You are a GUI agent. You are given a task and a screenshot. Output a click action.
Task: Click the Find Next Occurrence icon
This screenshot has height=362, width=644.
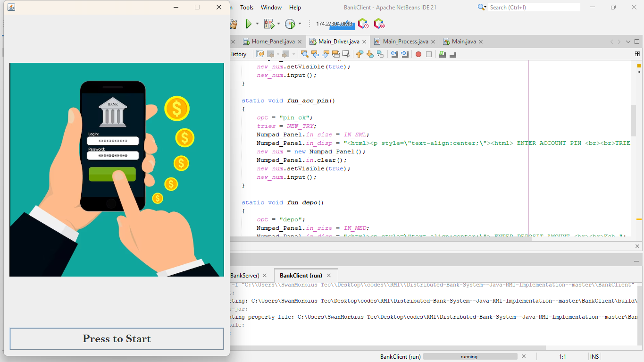325,54
